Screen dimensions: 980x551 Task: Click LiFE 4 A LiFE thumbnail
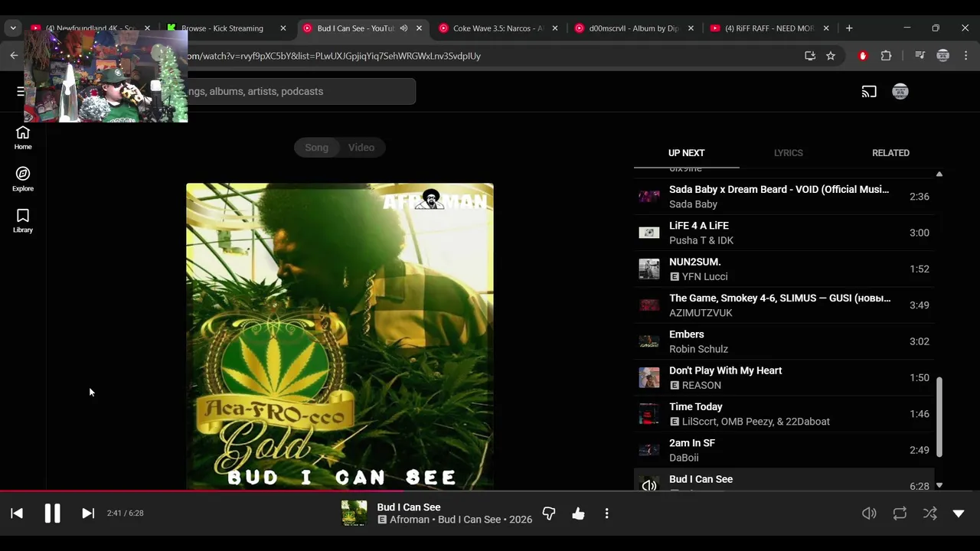click(x=649, y=233)
